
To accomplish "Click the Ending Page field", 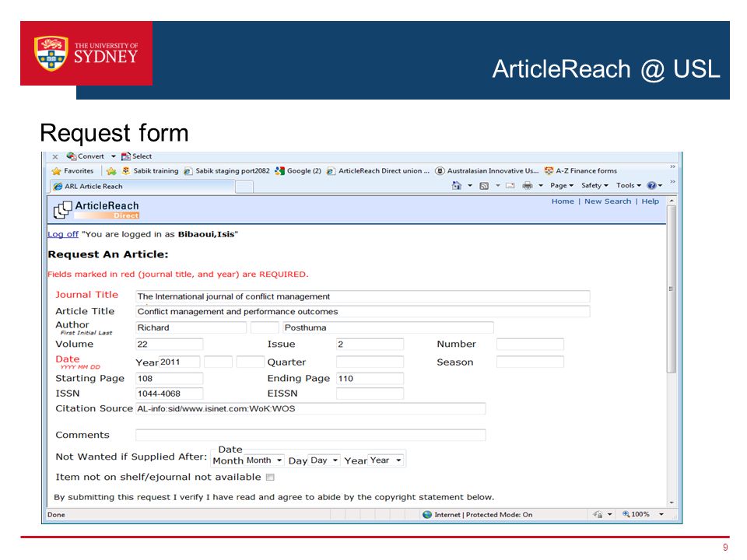I will coord(370,379).
